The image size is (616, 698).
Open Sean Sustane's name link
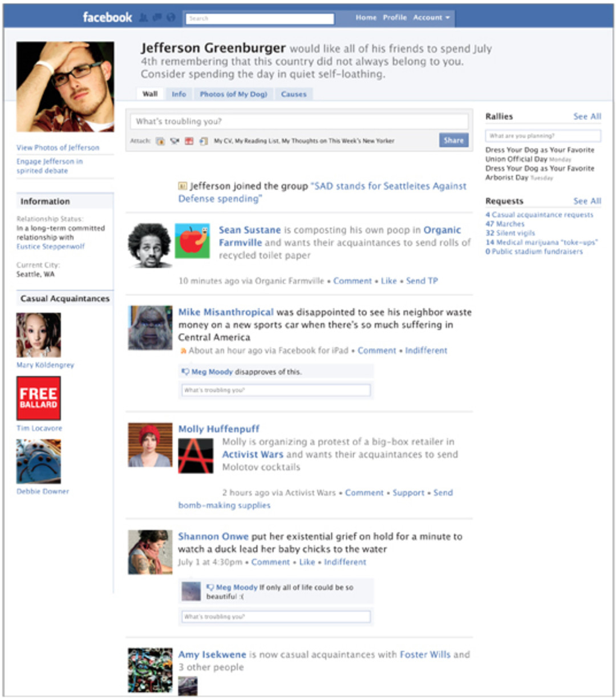[x=250, y=230]
